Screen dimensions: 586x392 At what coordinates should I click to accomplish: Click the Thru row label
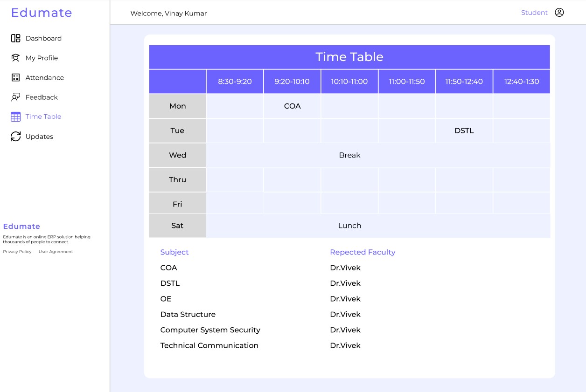pyautogui.click(x=177, y=180)
